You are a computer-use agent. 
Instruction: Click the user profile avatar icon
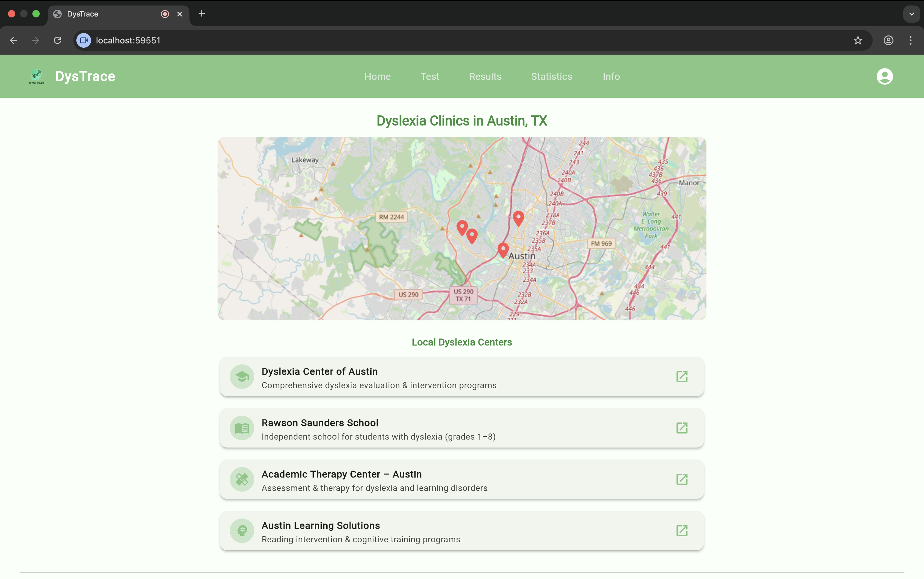tap(884, 76)
